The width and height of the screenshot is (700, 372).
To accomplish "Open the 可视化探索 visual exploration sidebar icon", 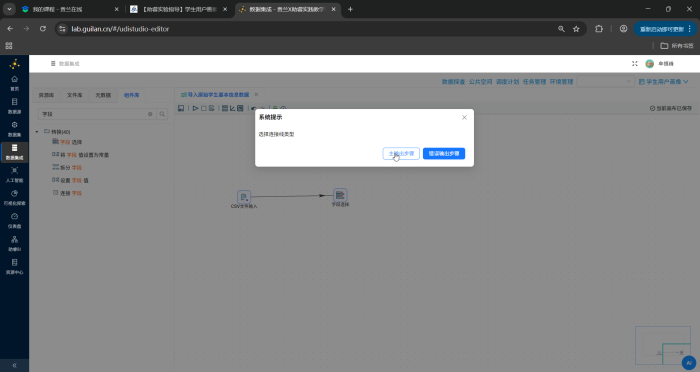I will pyautogui.click(x=14, y=197).
